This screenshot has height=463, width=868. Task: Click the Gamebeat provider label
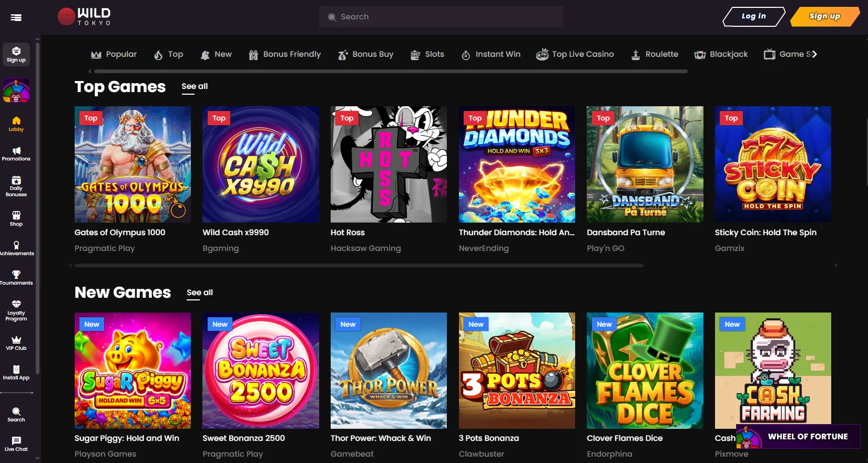(x=352, y=454)
